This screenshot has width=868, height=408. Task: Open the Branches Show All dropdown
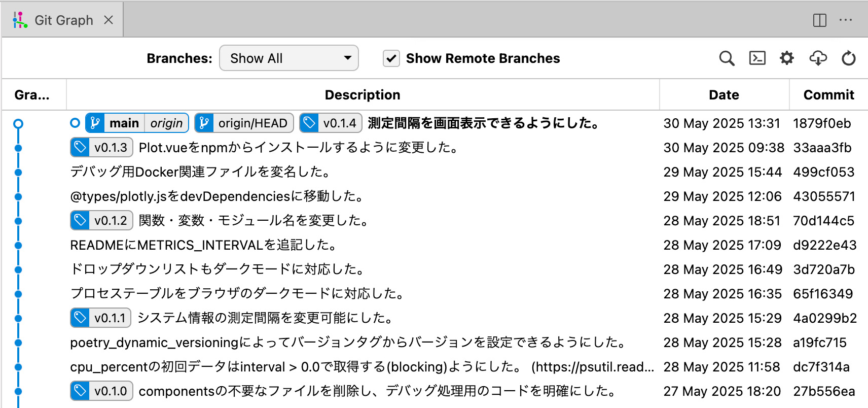click(288, 58)
